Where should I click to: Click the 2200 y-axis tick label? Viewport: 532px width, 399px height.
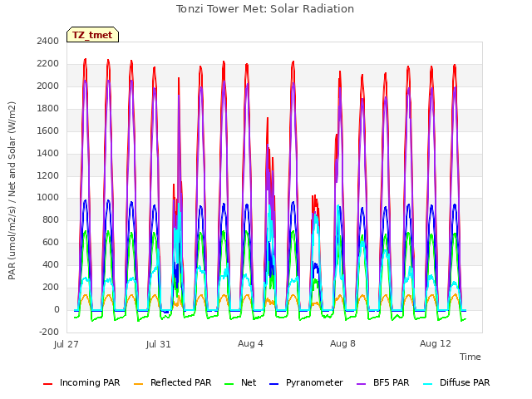(x=48, y=64)
